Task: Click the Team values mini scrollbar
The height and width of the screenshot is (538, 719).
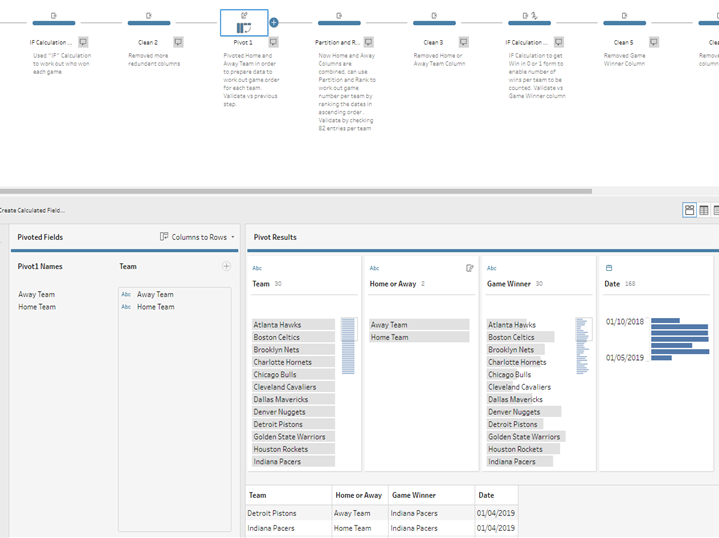Action: coord(348,345)
